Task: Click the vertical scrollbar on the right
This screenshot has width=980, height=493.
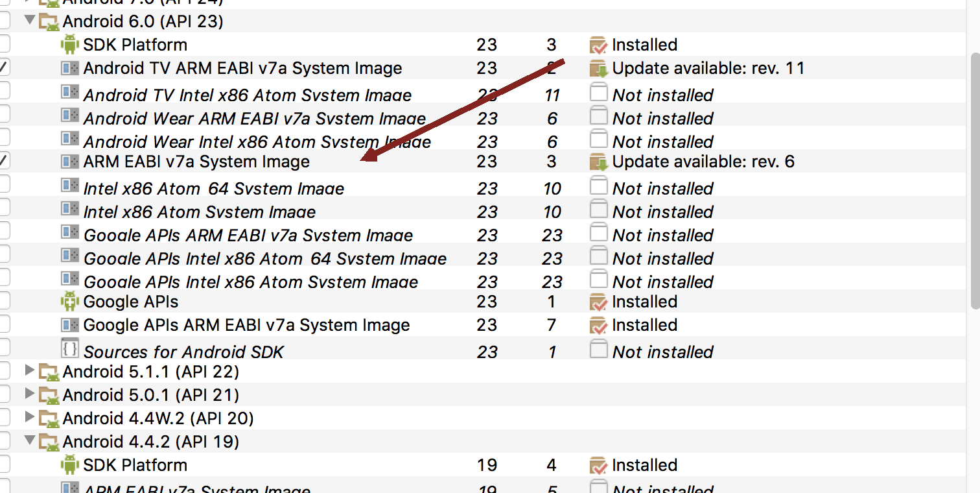Action: point(974,182)
